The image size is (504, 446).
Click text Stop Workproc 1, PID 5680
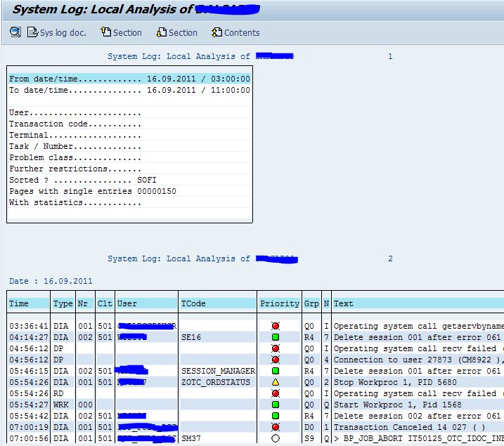[x=395, y=382]
